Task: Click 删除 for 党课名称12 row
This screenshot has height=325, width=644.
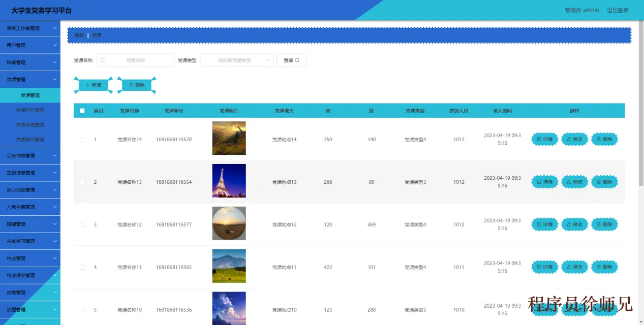Action: [x=605, y=224]
